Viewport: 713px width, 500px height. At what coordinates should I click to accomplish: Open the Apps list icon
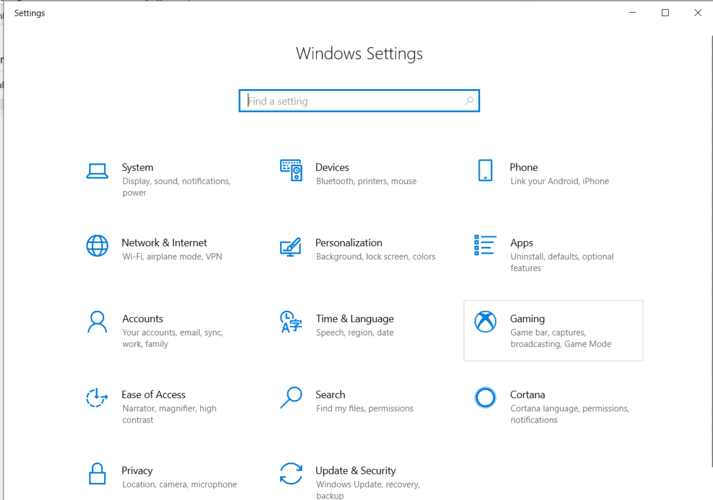485,245
